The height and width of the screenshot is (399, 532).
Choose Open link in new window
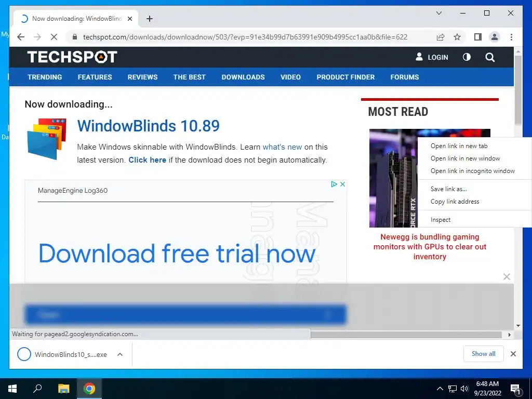point(474,158)
